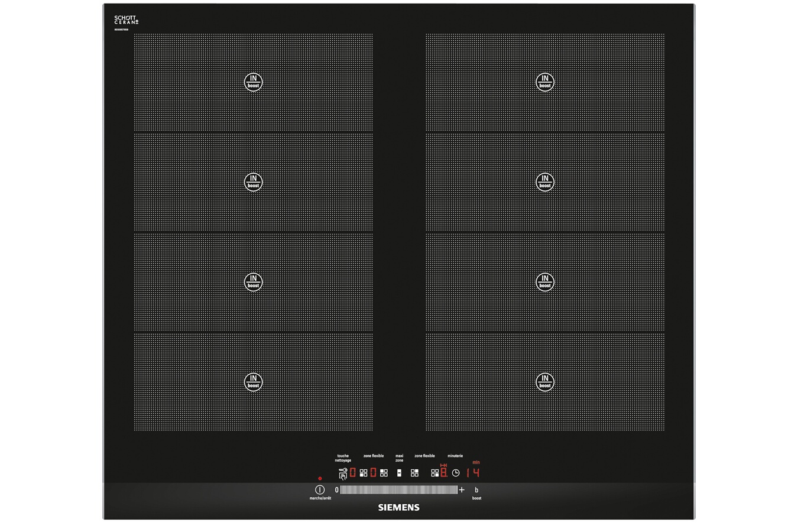Tap the top-right IN boost zone marker

544,82
